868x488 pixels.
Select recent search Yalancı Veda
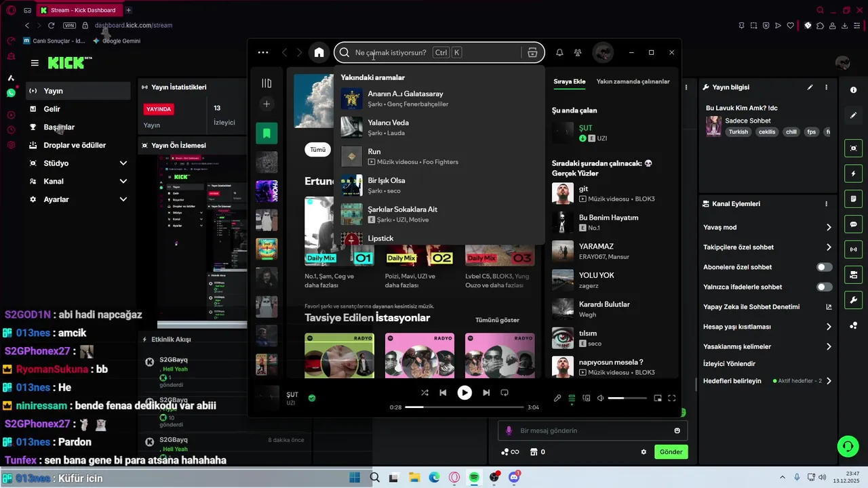[x=439, y=127]
